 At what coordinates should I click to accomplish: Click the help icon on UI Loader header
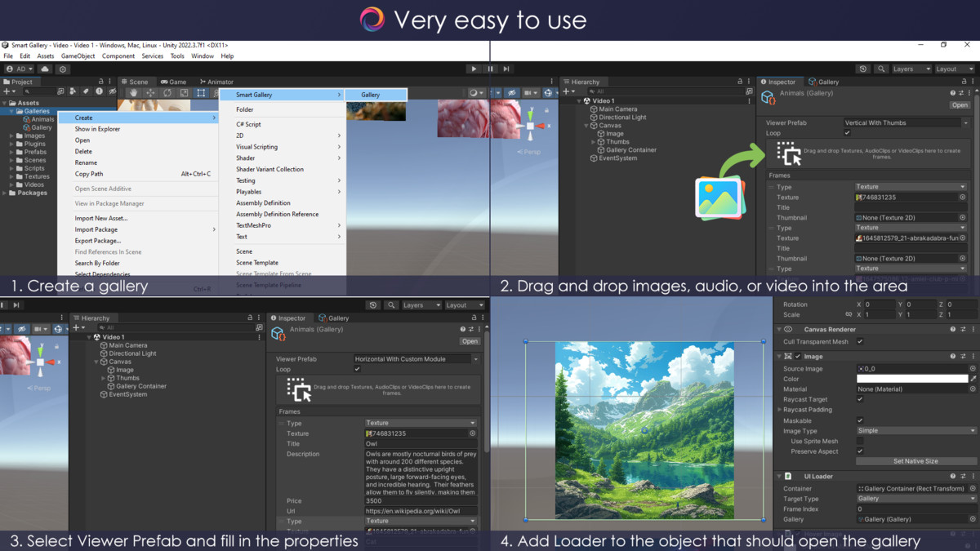point(953,476)
